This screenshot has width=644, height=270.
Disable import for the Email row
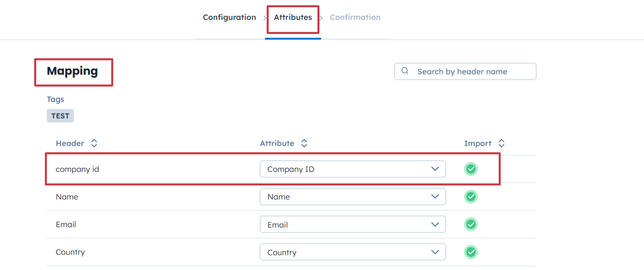pos(471,225)
